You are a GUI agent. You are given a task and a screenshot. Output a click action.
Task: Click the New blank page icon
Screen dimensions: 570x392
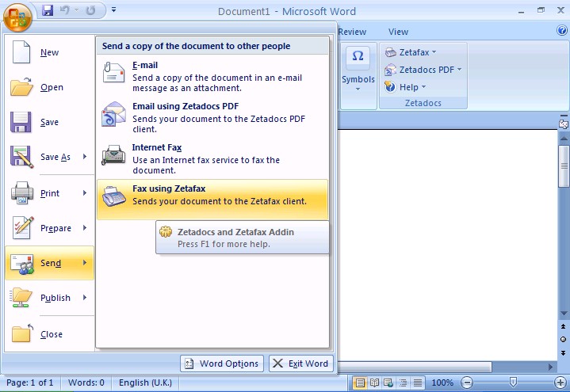click(x=21, y=52)
